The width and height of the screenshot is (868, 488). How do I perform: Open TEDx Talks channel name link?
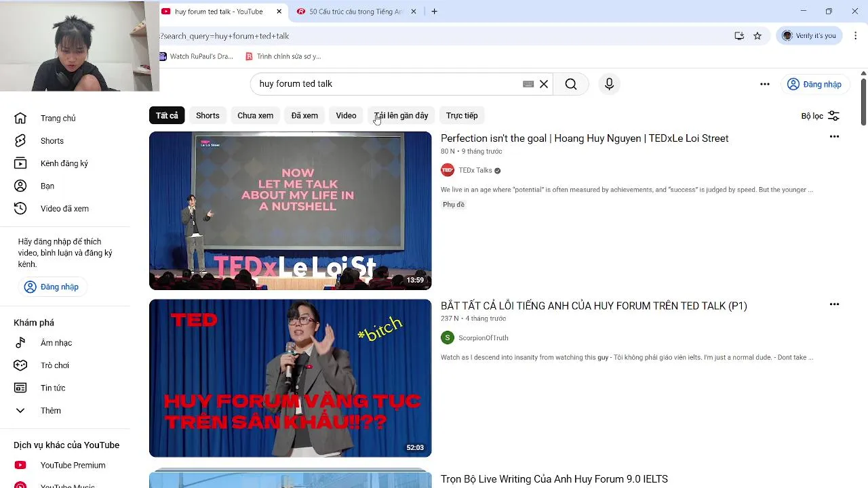click(x=475, y=170)
